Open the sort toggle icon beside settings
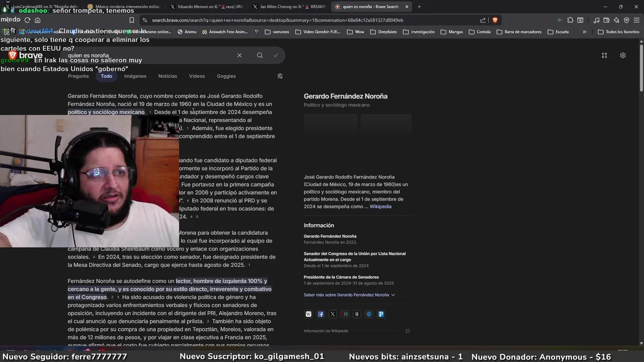The image size is (644, 362). (604, 55)
